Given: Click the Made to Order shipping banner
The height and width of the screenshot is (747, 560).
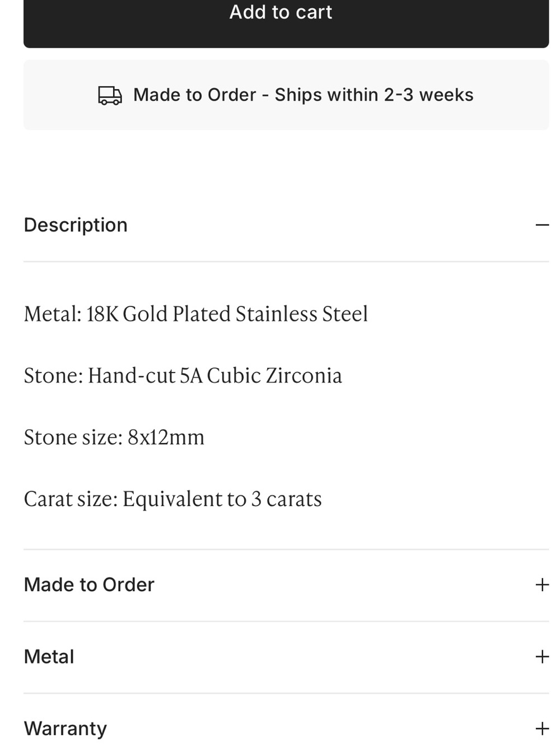Looking at the screenshot, I should tap(286, 95).
